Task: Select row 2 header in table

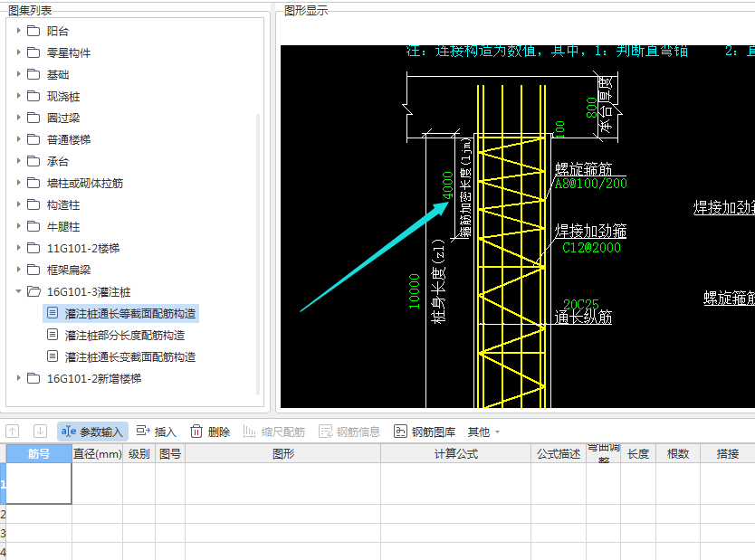Action: coord(3,514)
